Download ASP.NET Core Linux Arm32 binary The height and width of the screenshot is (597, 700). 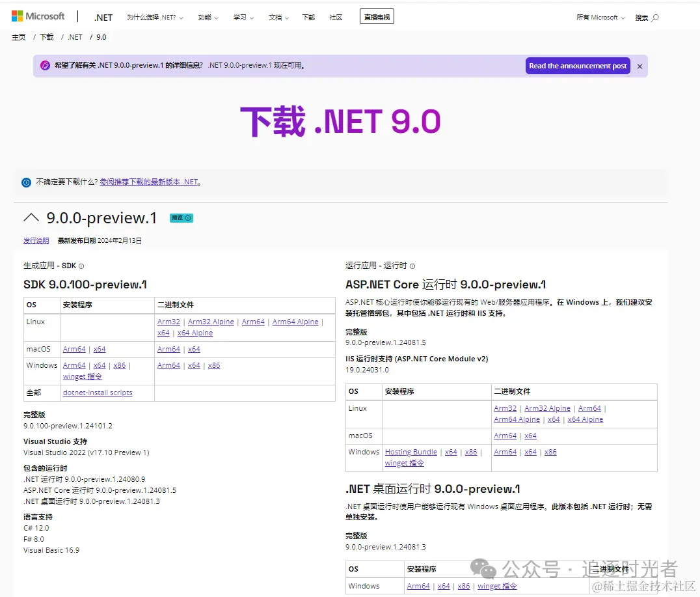pyautogui.click(x=505, y=408)
